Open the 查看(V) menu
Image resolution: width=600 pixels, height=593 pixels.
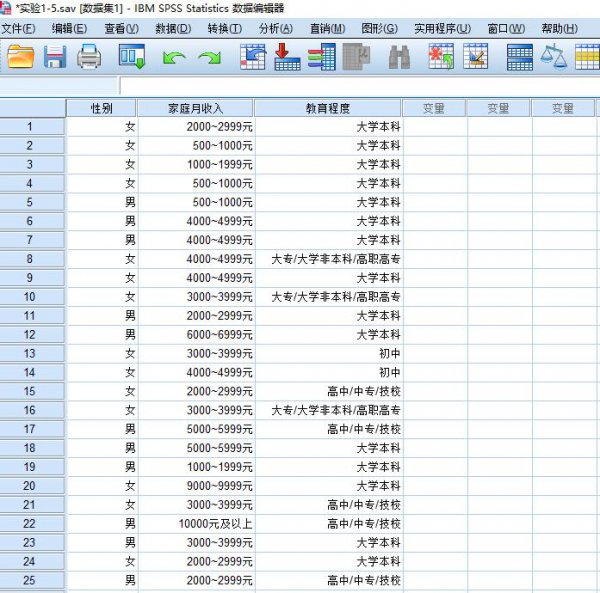pyautogui.click(x=121, y=29)
